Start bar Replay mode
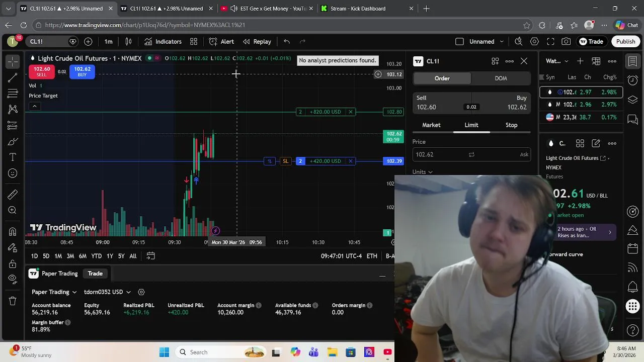 (x=257, y=42)
